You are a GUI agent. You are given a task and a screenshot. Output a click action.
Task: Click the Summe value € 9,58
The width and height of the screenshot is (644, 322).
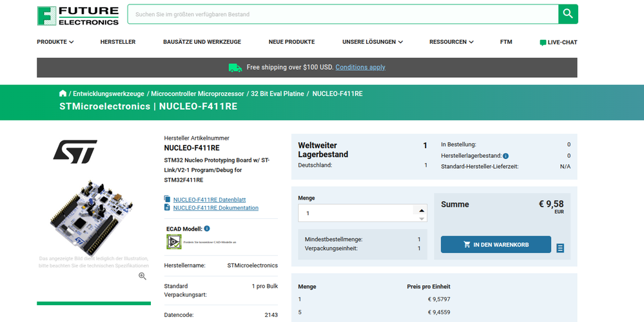click(551, 204)
